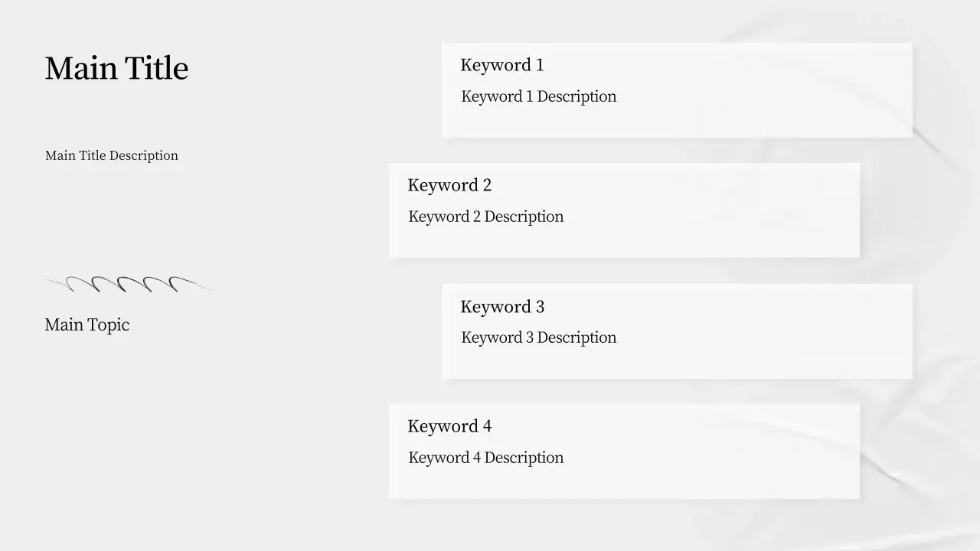Screen dimensions: 980x551
Task: Select the Keyword 2 Description text
Action: (485, 217)
